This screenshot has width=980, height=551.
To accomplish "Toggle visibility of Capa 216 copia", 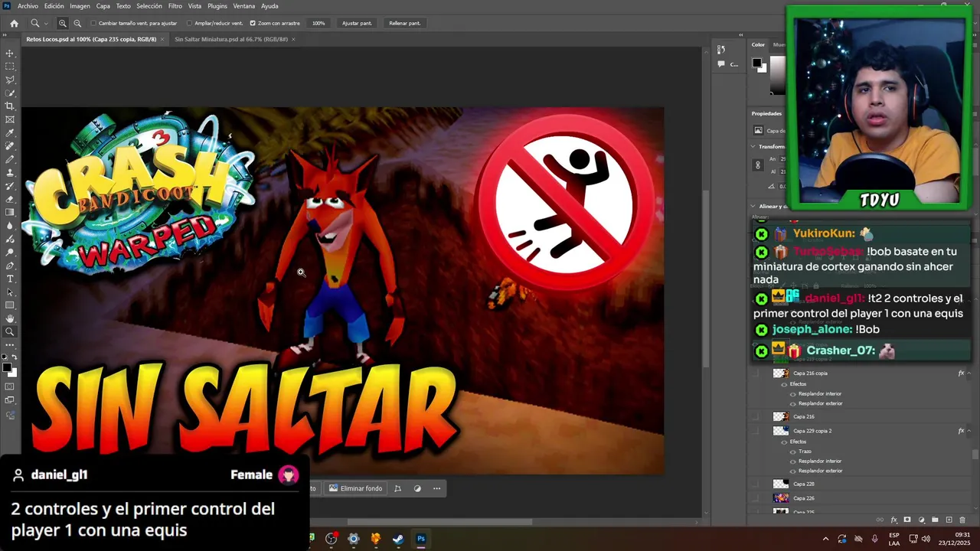I will tap(756, 373).
